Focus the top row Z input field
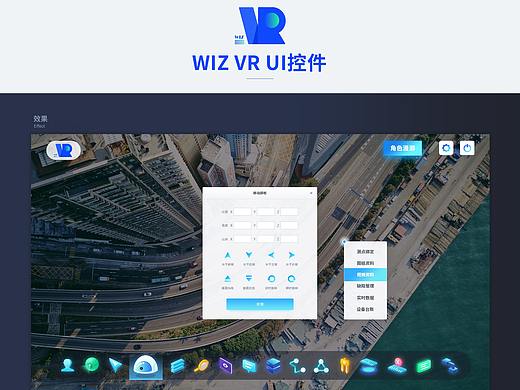 click(289, 212)
